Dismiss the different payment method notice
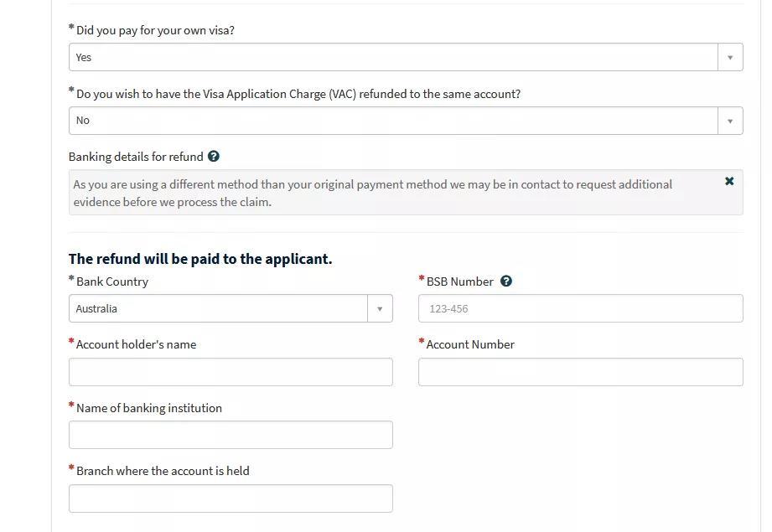Viewport: 772px width, 532px height. pos(729,181)
